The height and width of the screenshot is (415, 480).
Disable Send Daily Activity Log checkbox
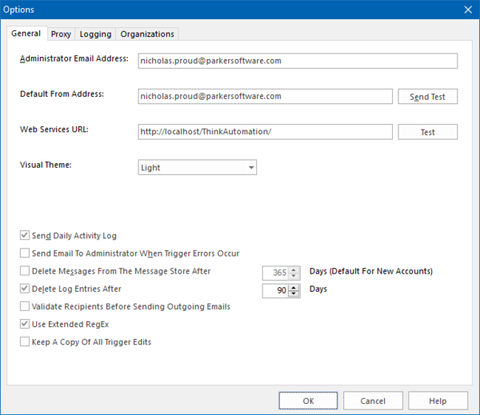pyautogui.click(x=25, y=235)
